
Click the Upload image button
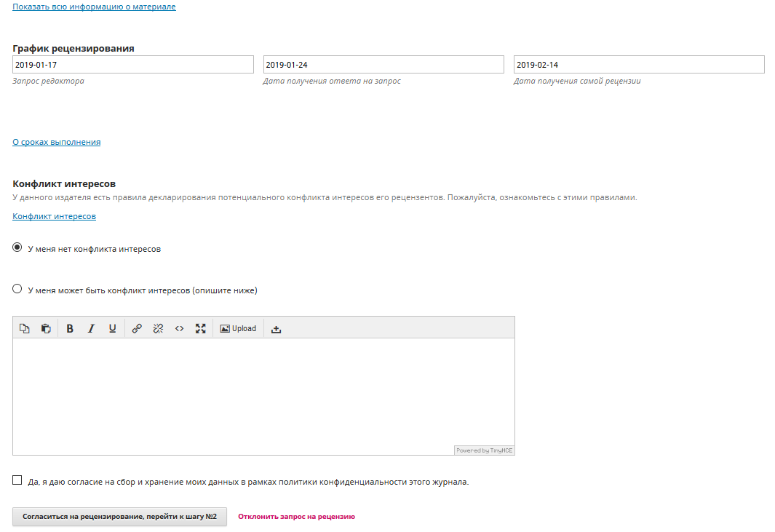pyautogui.click(x=238, y=328)
